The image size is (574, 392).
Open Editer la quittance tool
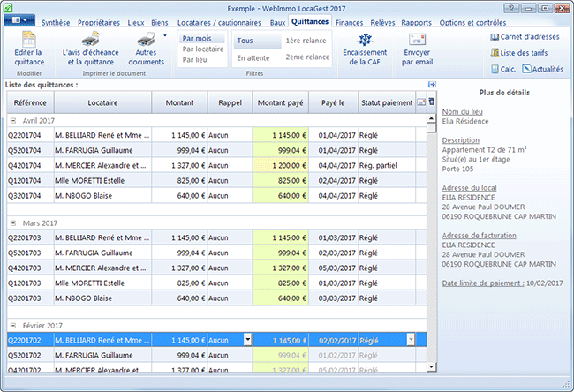(29, 49)
